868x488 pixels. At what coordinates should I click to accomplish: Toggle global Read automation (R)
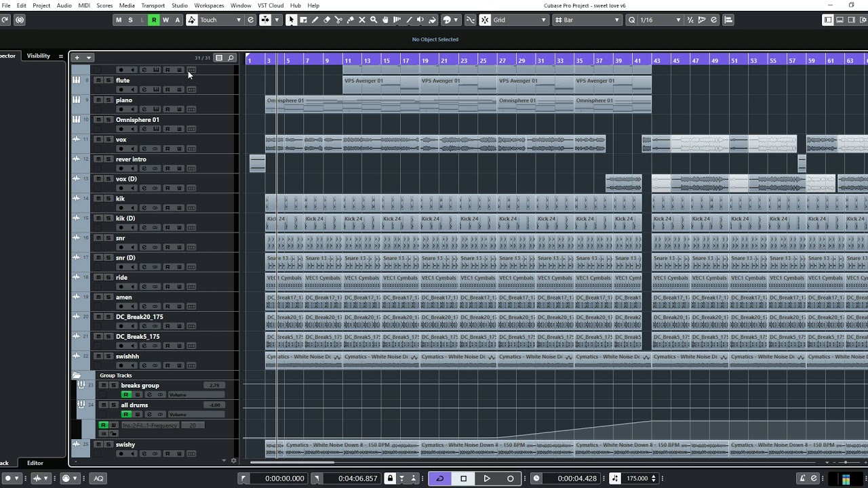tap(154, 20)
